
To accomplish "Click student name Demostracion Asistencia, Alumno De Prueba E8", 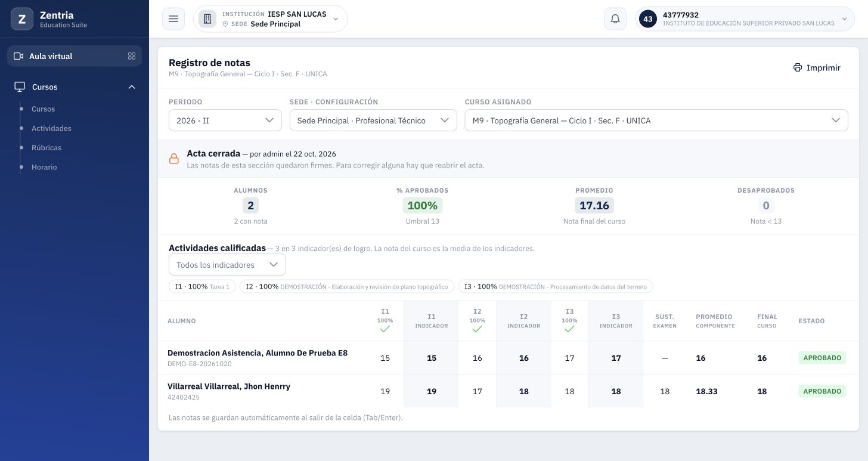I will pos(258,353).
